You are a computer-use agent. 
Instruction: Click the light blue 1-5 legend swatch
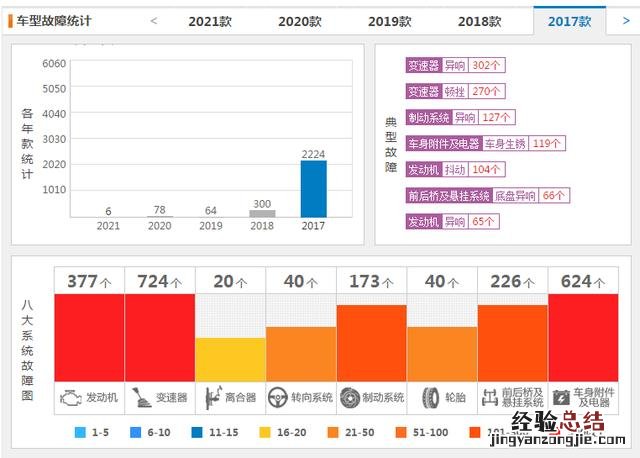(x=80, y=432)
